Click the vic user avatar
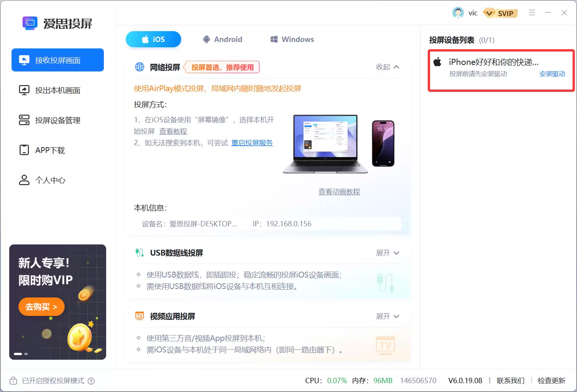Image resolution: width=577 pixels, height=392 pixels. pyautogui.click(x=458, y=13)
